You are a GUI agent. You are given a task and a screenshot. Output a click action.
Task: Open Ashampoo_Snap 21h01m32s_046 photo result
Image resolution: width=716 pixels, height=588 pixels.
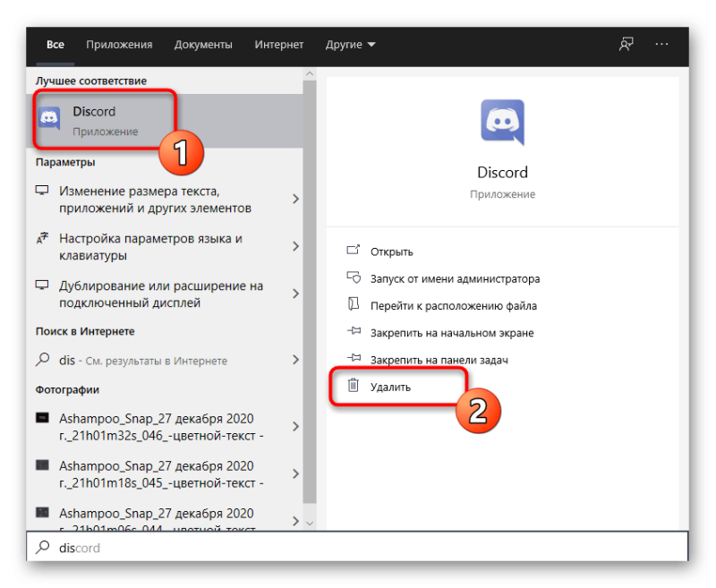coord(165,427)
